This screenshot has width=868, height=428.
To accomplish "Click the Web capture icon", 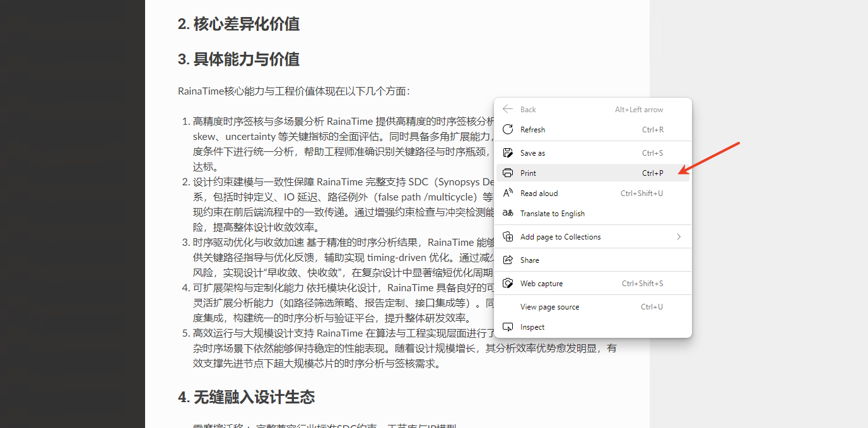I will click(508, 284).
